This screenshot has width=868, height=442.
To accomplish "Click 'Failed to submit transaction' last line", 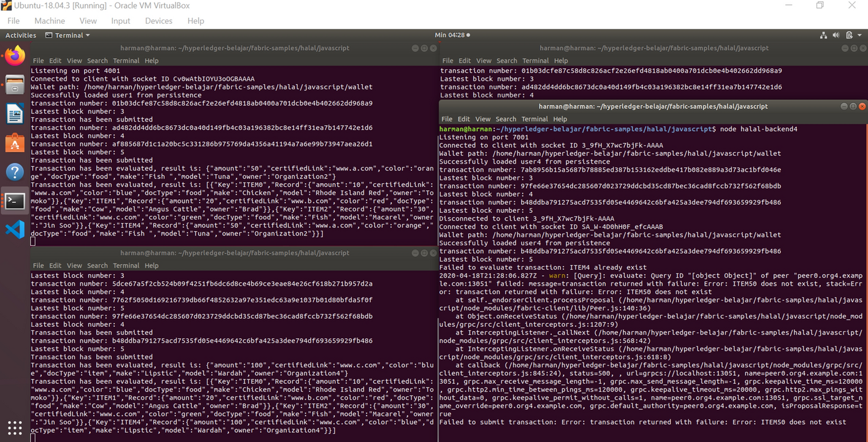I will pyautogui.click(x=642, y=422).
